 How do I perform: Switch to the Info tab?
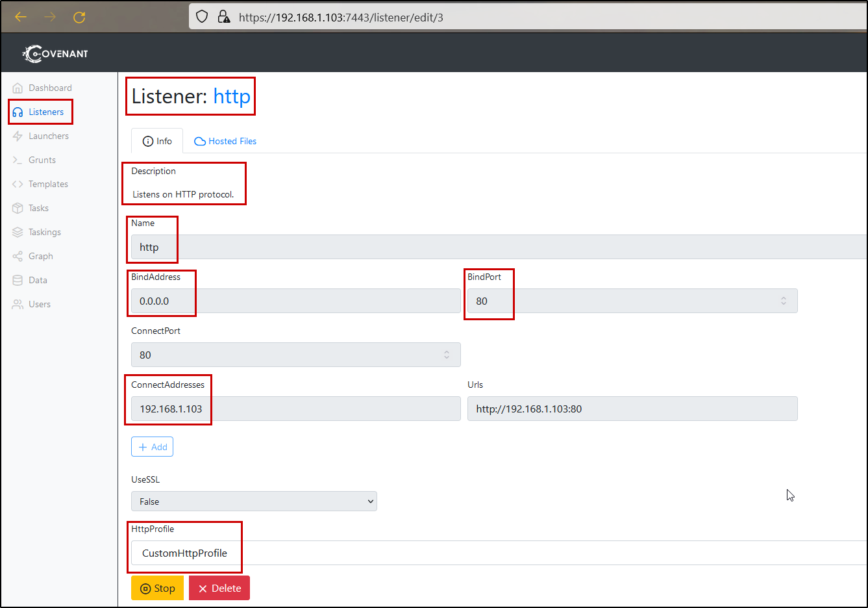(157, 141)
